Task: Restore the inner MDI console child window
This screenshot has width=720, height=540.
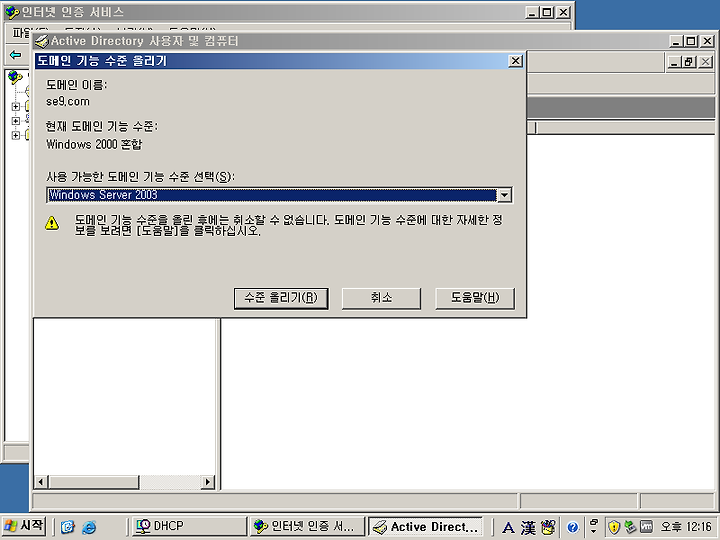Action: tap(689, 62)
